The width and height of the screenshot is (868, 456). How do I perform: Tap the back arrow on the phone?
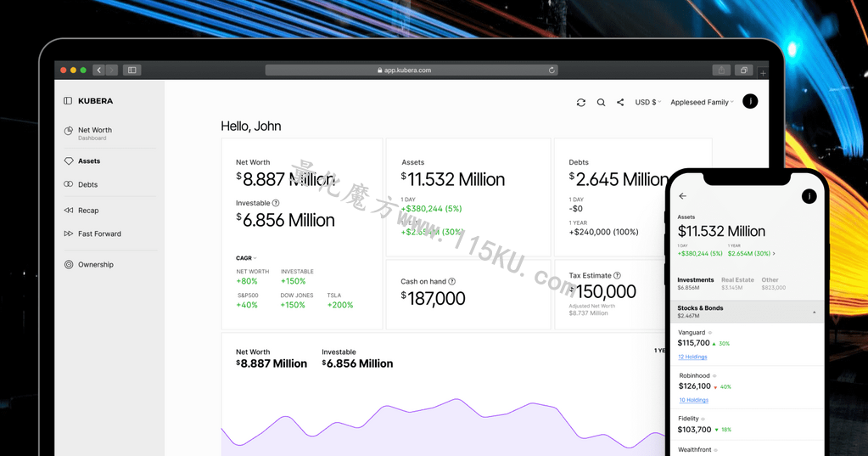click(682, 196)
